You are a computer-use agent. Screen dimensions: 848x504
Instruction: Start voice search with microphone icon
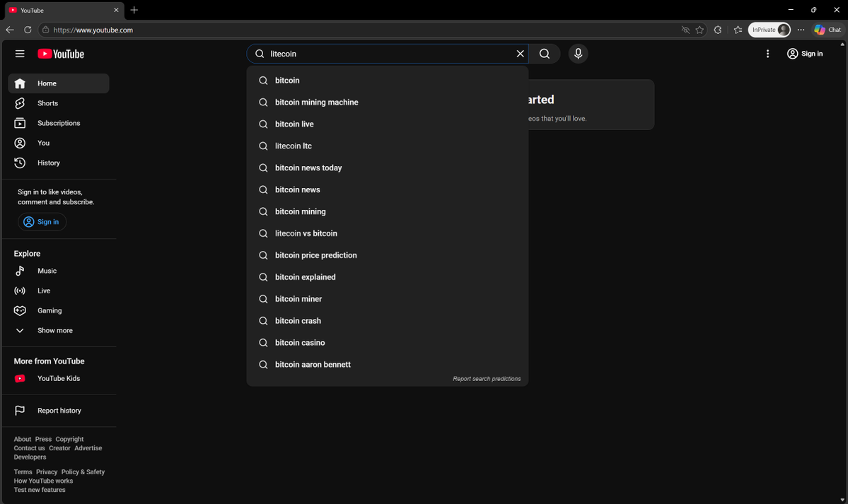[578, 54]
